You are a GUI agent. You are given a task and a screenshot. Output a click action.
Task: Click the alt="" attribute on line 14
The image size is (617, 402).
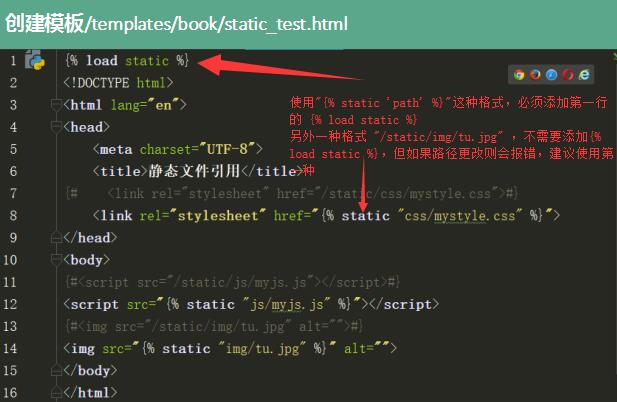coord(366,349)
